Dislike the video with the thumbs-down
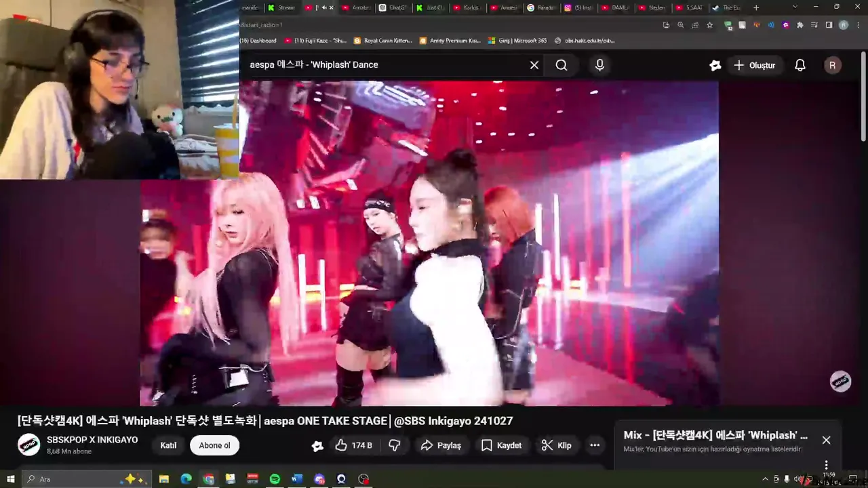The width and height of the screenshot is (868, 488). tap(394, 445)
